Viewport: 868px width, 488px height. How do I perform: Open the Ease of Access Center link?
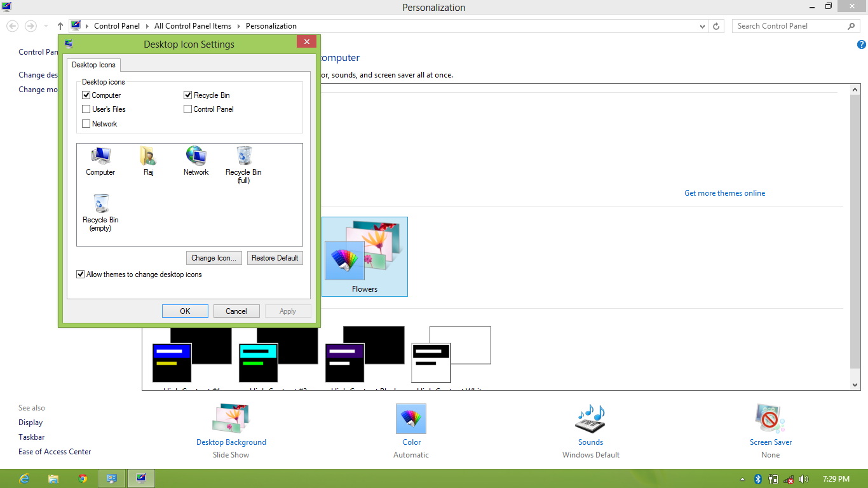pyautogui.click(x=55, y=452)
